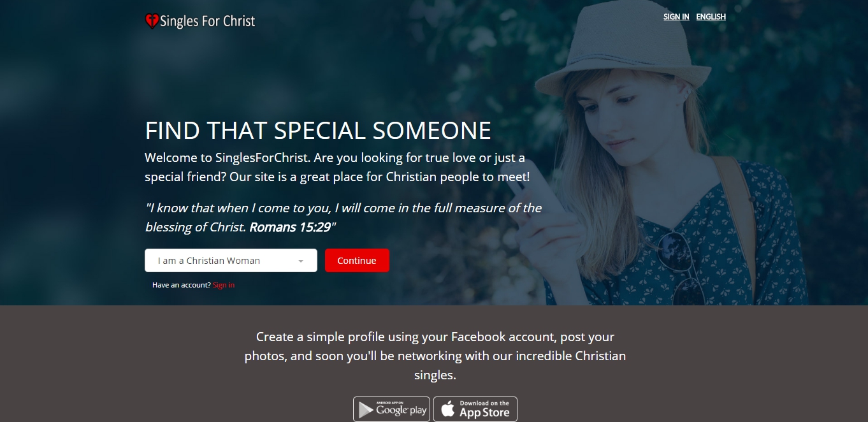Click the red heart logo icon
The width and height of the screenshot is (868, 422).
(x=152, y=21)
